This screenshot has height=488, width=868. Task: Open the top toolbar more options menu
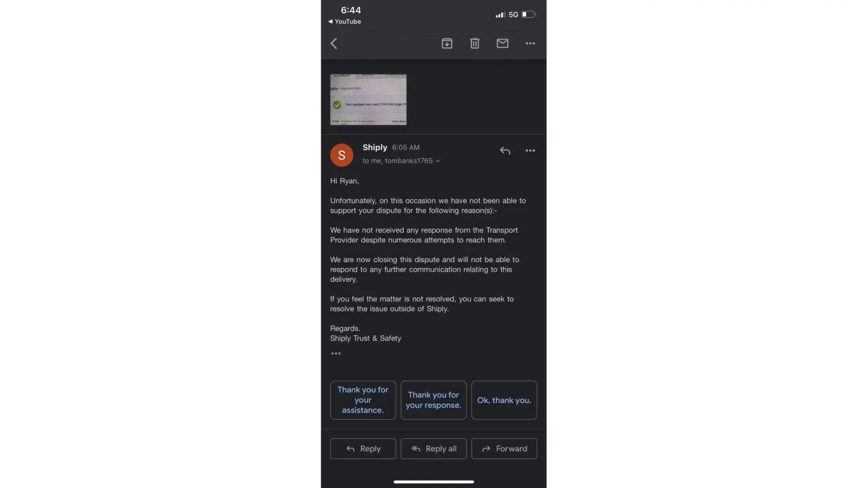click(x=530, y=43)
